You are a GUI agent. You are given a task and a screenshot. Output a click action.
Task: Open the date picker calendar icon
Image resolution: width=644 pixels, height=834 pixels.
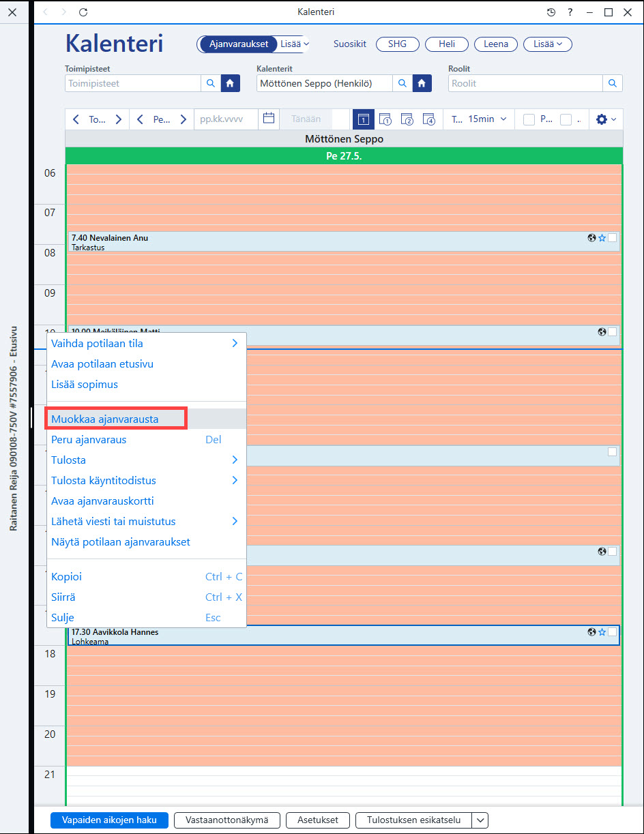[x=269, y=119]
